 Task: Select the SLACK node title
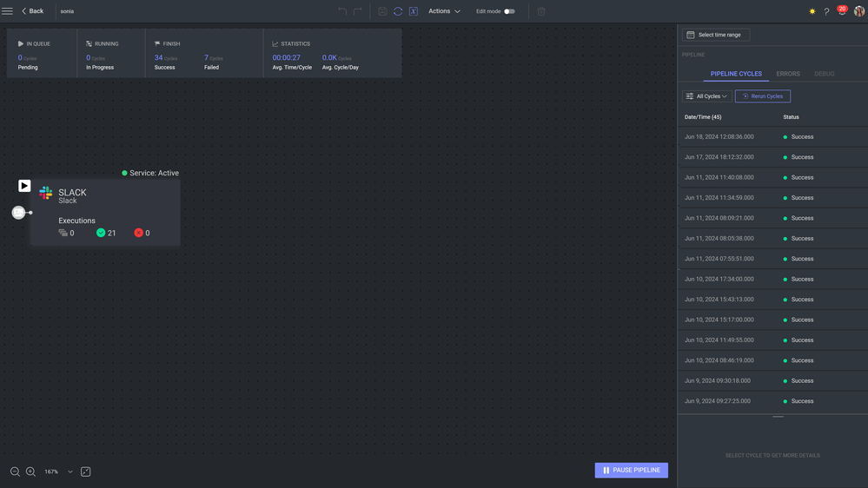click(x=72, y=193)
